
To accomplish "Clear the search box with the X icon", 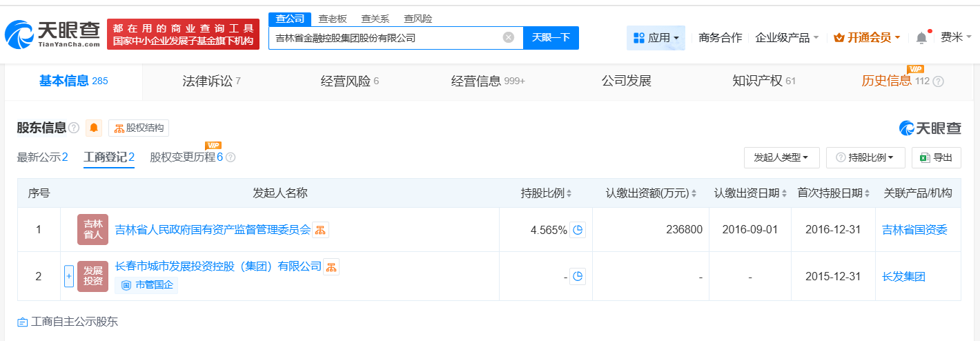I will pyautogui.click(x=509, y=37).
